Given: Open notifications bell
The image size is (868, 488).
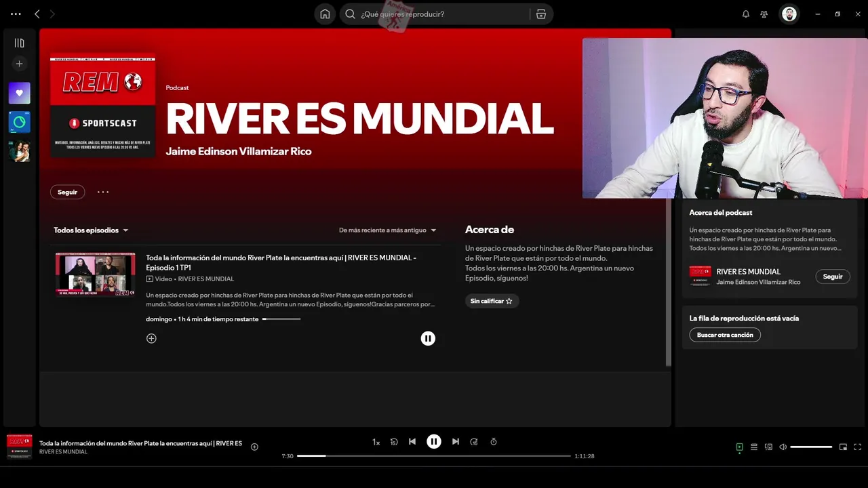Looking at the screenshot, I should (746, 14).
